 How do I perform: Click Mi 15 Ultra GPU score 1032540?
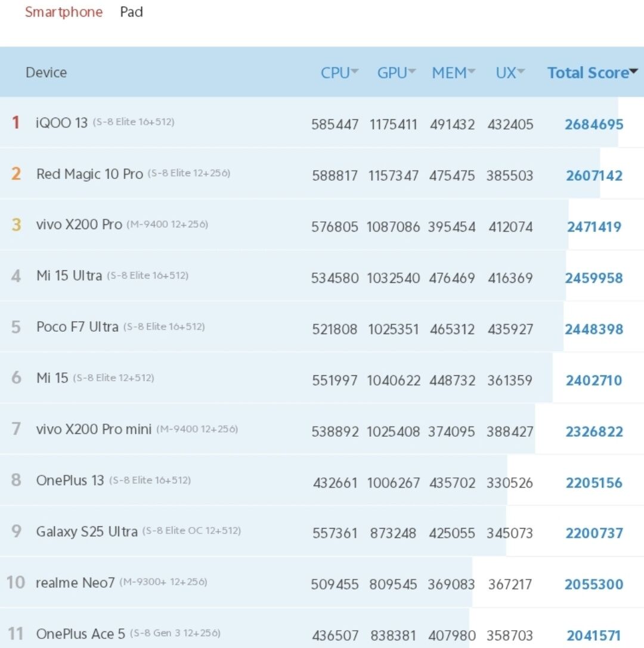click(393, 278)
